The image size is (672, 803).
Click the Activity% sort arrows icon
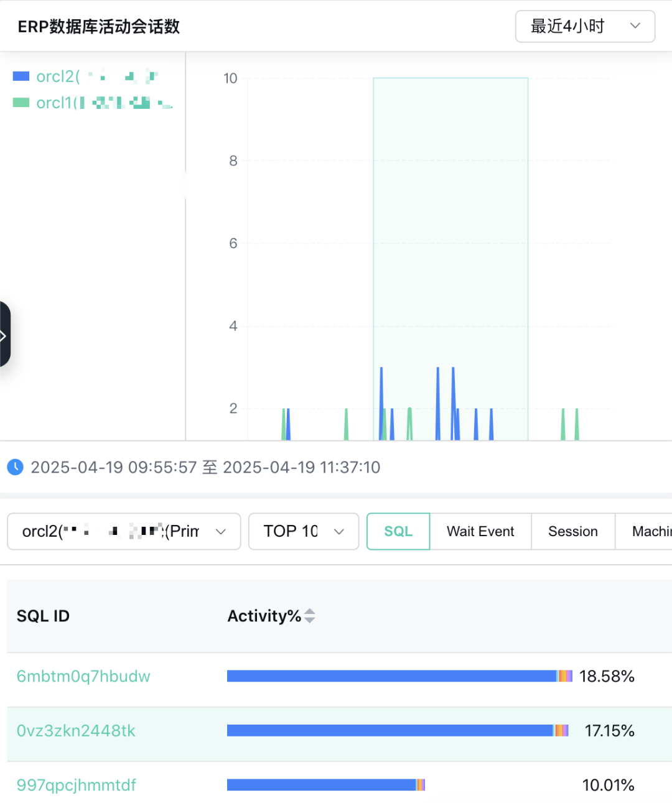click(310, 616)
